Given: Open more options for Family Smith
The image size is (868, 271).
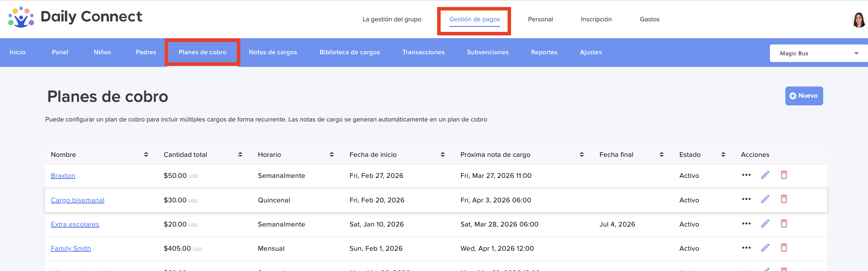Looking at the screenshot, I should click(x=746, y=248).
